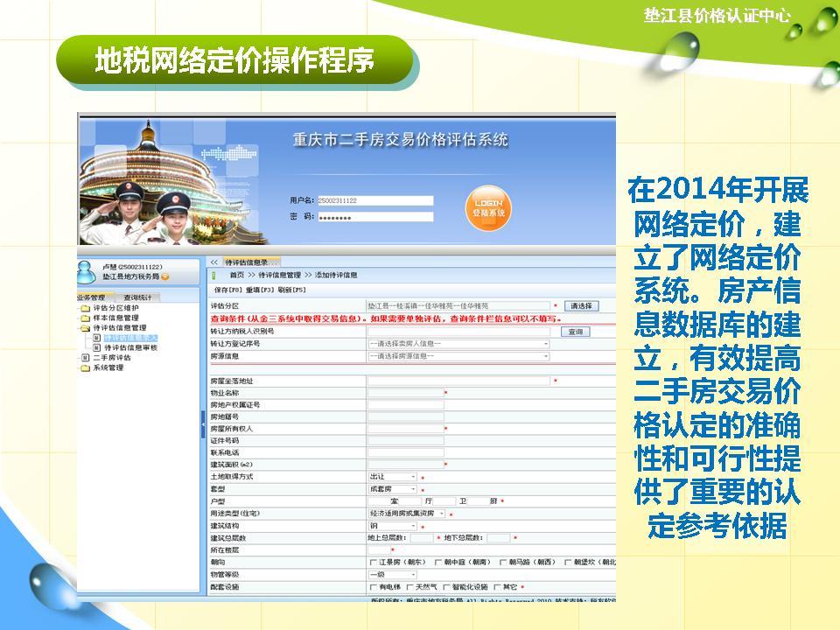Enable the 江景房（朝东）orientation checkbox

pyautogui.click(x=374, y=560)
